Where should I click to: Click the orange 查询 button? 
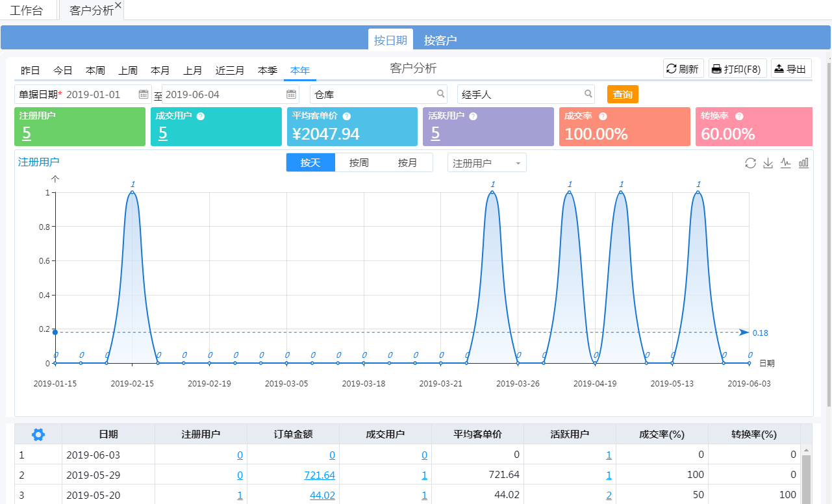click(623, 94)
